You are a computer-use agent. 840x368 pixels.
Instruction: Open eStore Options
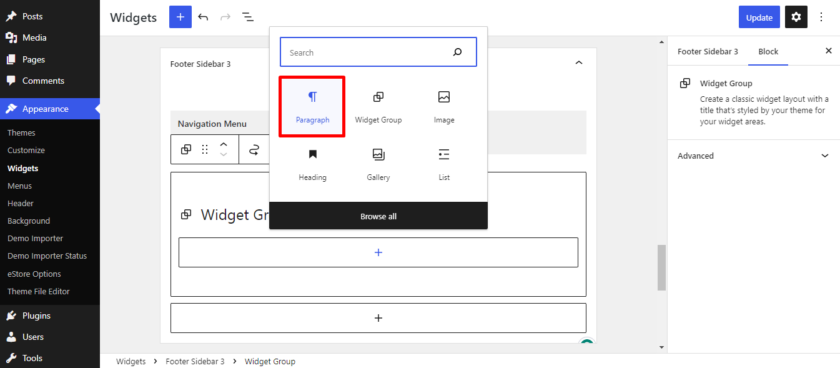[x=34, y=274]
